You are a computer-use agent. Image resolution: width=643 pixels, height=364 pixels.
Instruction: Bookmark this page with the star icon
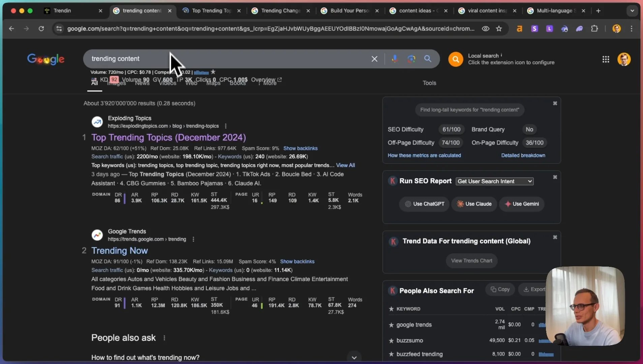coord(499,29)
